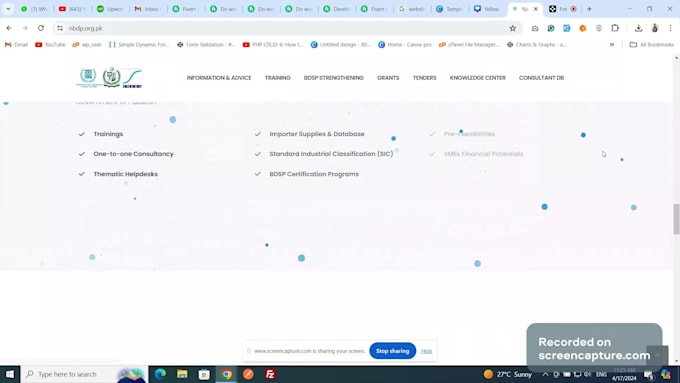Click the address bar showing nbdp.org.pk
The width and height of the screenshot is (680, 383).
[286, 28]
